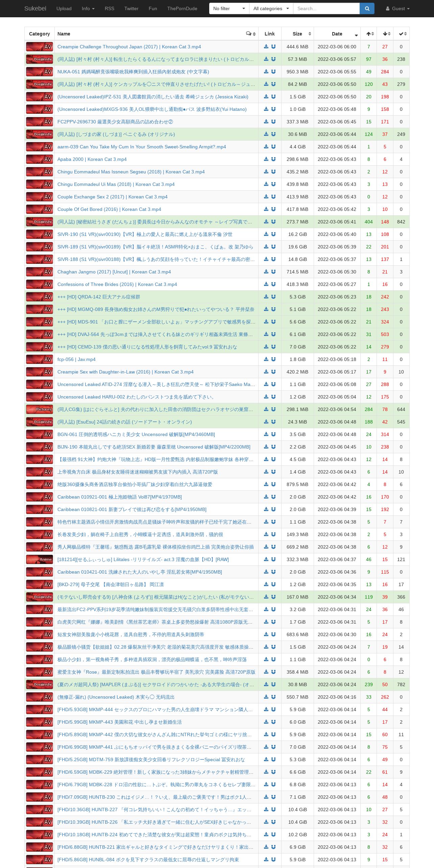Click the search magnifier button
The width and height of the screenshot is (434, 868).
[367, 8]
